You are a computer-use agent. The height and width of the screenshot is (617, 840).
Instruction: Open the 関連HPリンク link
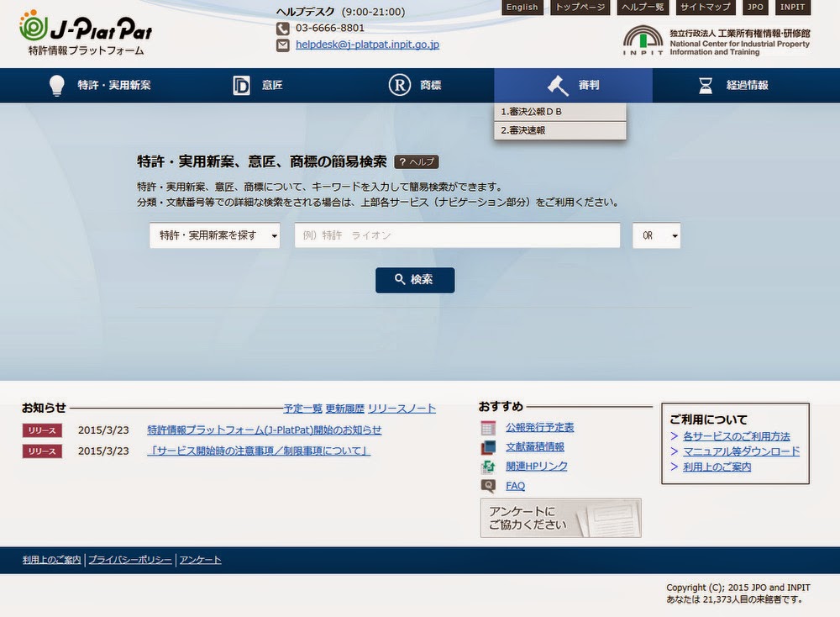click(x=537, y=466)
